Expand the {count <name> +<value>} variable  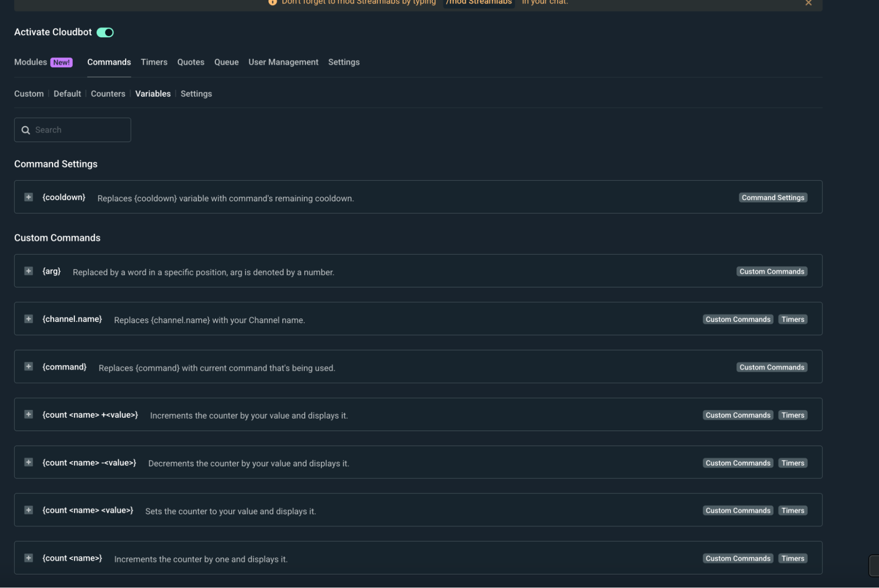click(x=29, y=414)
